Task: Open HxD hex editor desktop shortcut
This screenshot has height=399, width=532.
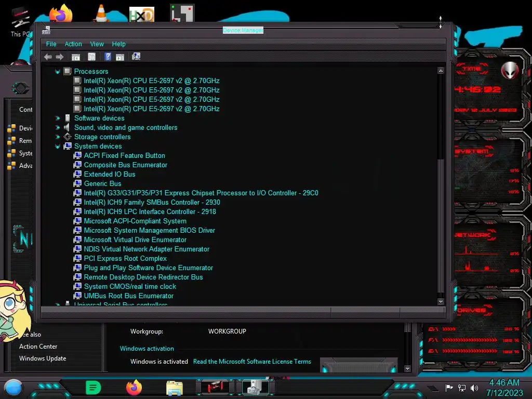Action: coord(142,14)
